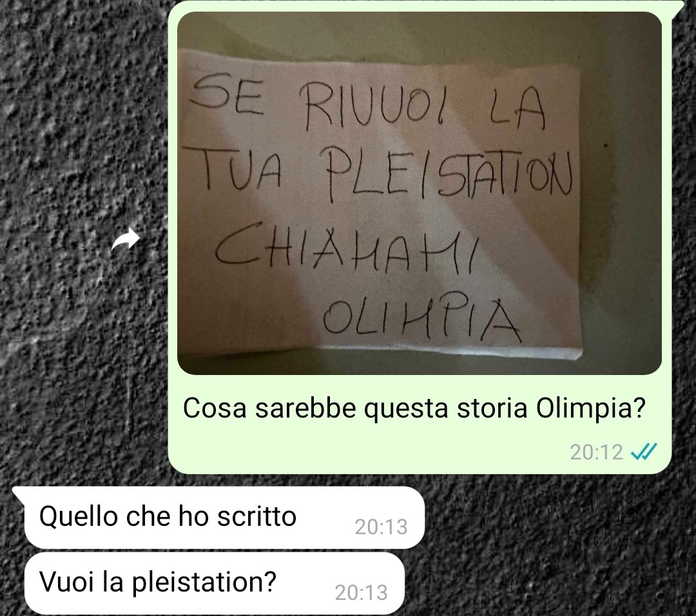Click the word 'TUA' in the note photo
Image resolution: width=696 pixels, height=616 pixels.
pyautogui.click(x=240, y=170)
